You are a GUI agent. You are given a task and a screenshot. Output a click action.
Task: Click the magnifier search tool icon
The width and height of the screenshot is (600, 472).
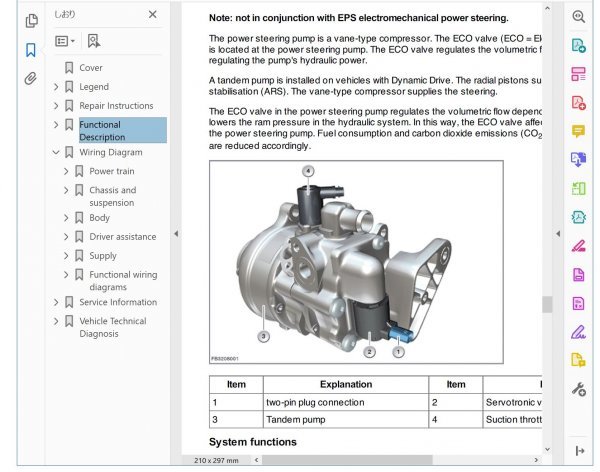click(579, 16)
